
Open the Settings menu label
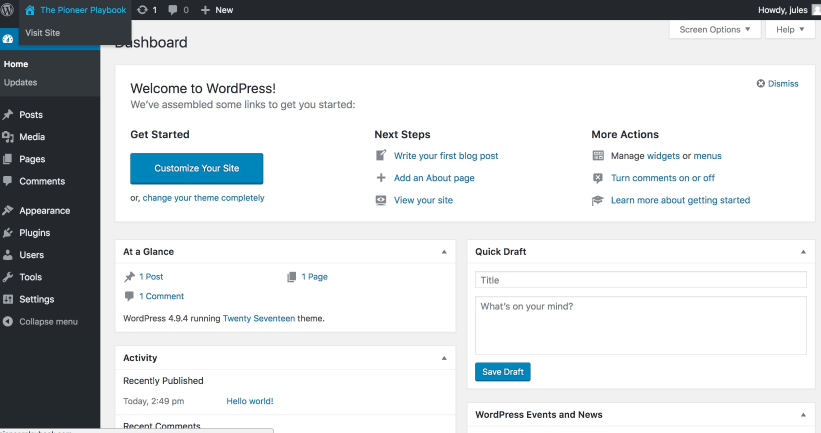click(37, 299)
